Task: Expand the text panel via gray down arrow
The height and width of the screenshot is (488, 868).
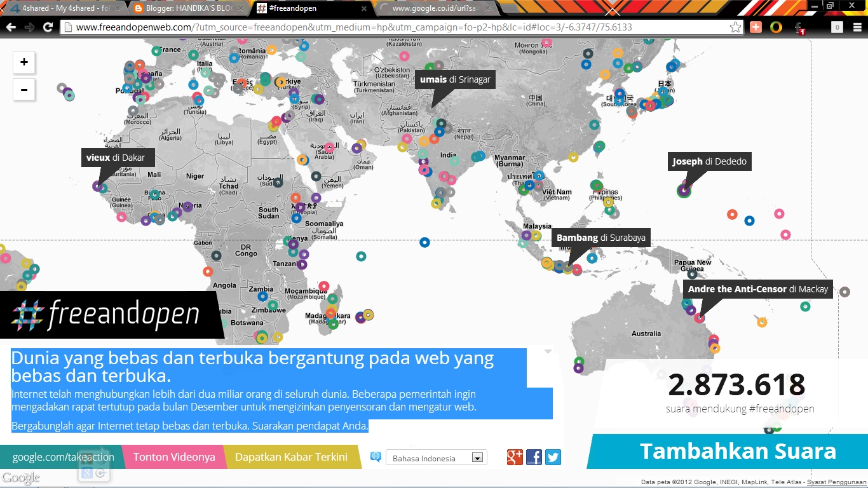Action: 546,350
